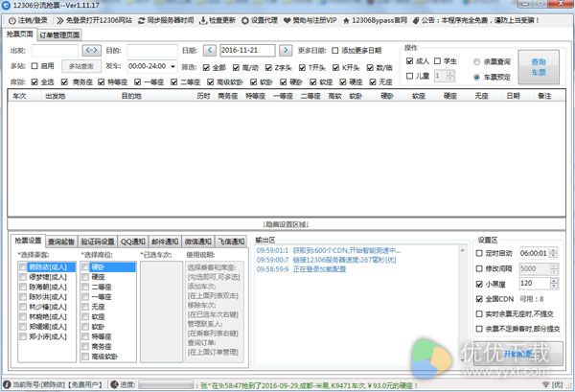The height and width of the screenshot is (392, 575).
Task: Select 余票查询 radio option
Action: click(476, 62)
